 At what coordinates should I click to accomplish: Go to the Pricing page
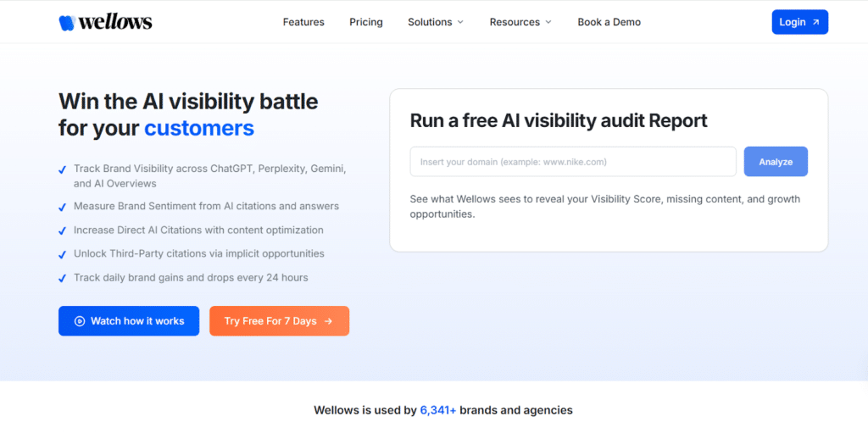click(x=366, y=22)
